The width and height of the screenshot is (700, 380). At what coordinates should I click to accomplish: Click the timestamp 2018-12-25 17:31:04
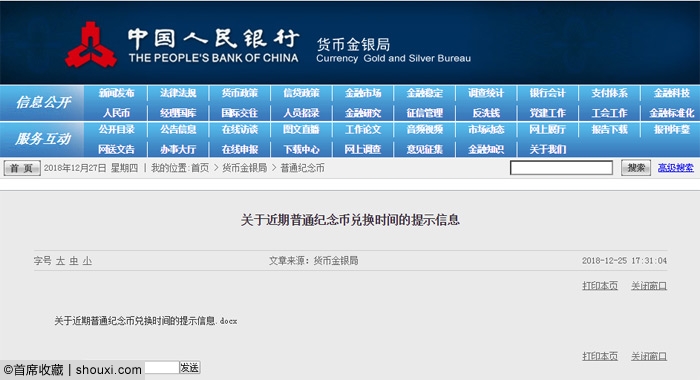[624, 261]
